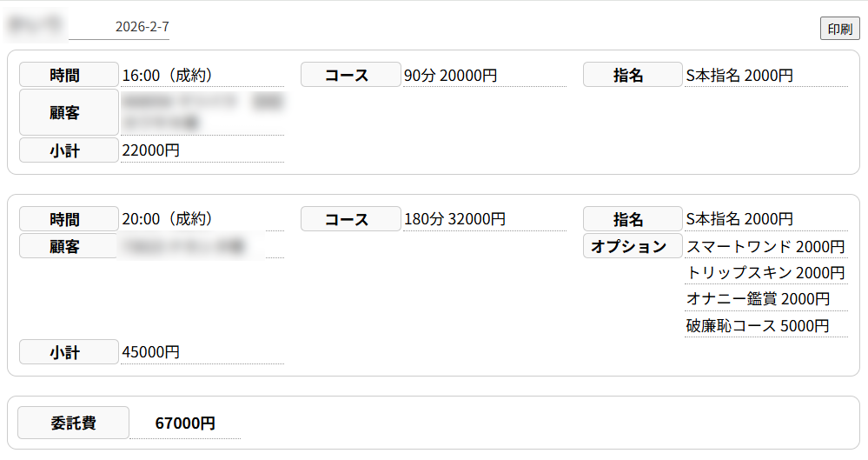This screenshot has height=460, width=868.
Task: Select the 5000円 option entry
Action: pyautogui.click(x=765, y=326)
